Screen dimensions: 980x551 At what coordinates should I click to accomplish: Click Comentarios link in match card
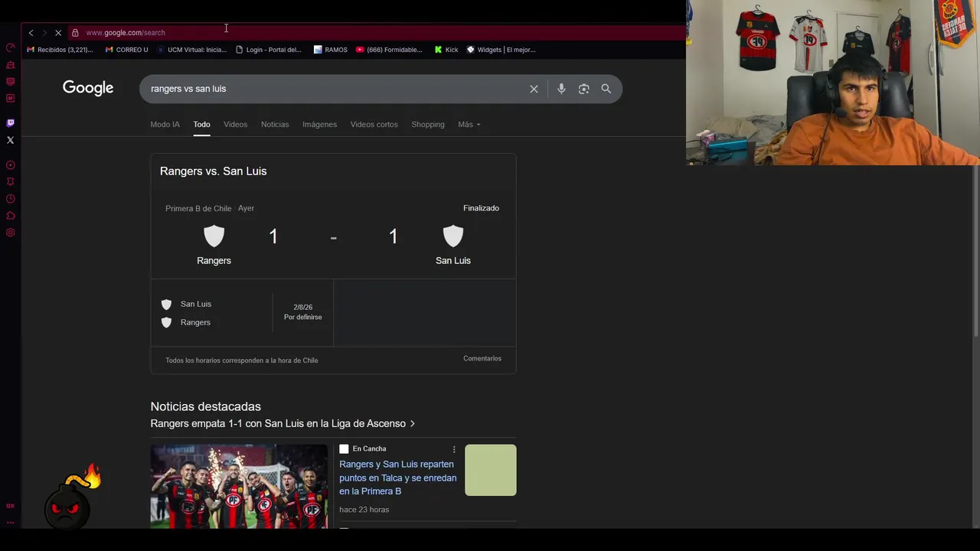tap(482, 358)
